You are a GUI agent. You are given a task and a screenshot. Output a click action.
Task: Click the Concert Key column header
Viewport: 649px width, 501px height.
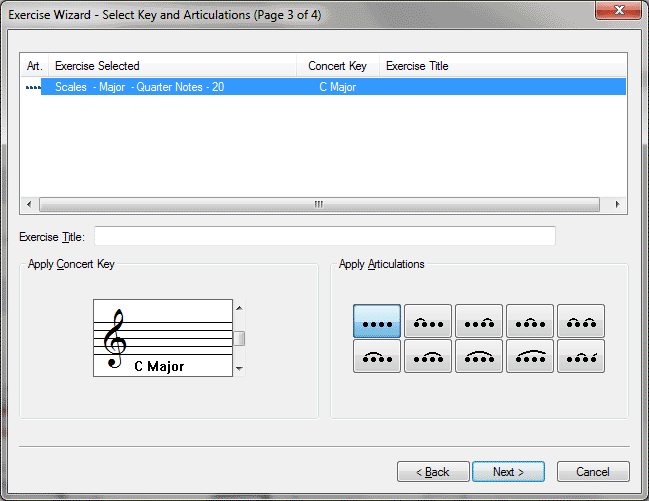(x=338, y=66)
